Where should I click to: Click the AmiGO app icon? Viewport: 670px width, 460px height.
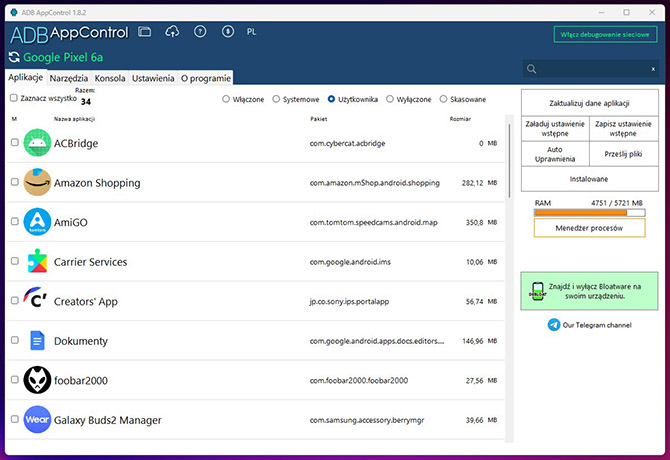pyautogui.click(x=37, y=222)
